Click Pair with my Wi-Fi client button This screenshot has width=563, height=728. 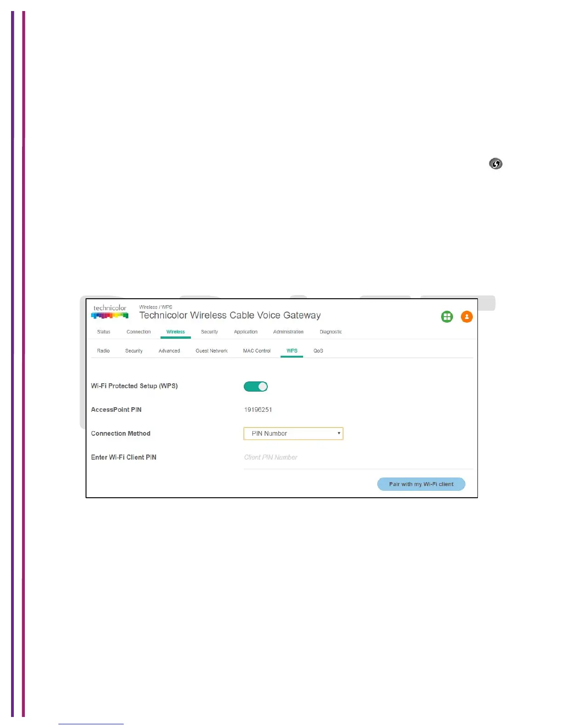click(421, 484)
